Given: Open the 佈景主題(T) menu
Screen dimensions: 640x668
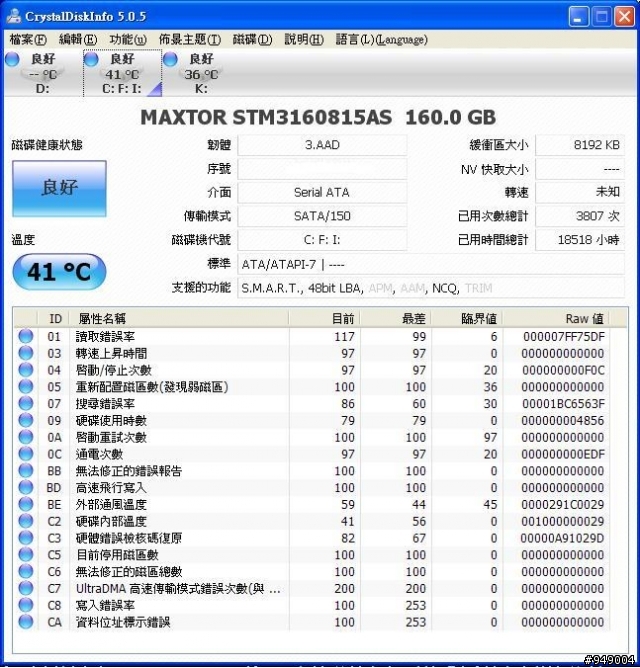Looking at the screenshot, I should tap(190, 40).
